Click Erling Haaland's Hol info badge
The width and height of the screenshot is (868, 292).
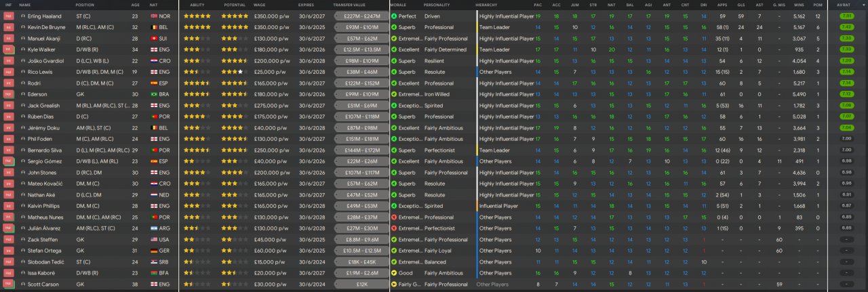[x=8, y=16]
